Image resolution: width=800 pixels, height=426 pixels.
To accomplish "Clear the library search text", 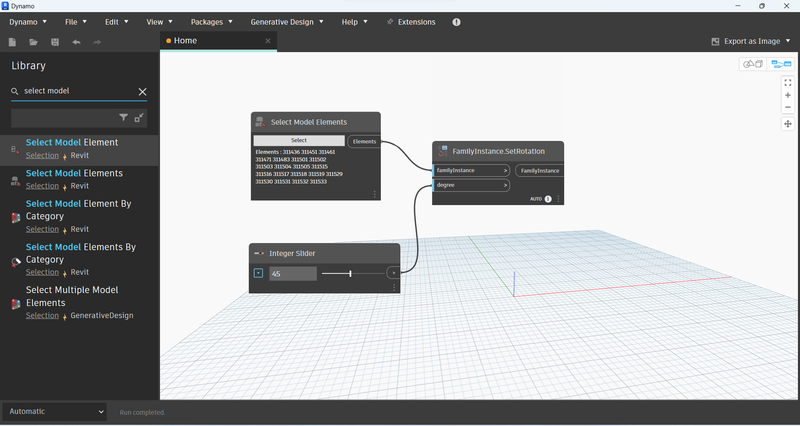I will pos(142,91).
